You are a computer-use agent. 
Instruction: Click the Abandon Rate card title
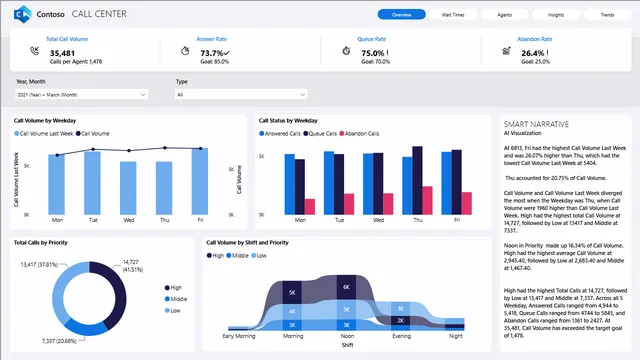click(535, 39)
